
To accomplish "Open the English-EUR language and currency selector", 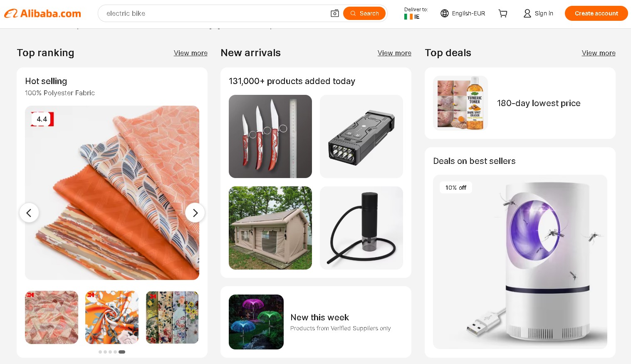I will [463, 13].
